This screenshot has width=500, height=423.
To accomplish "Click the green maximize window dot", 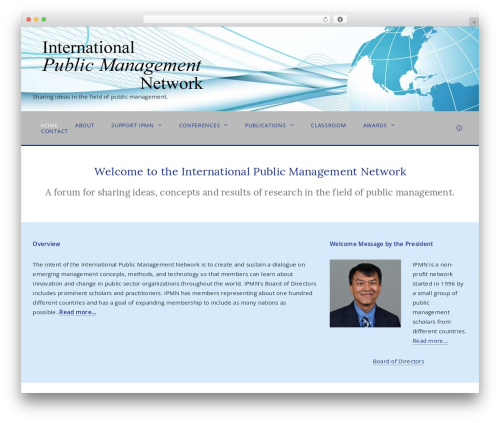I will pyautogui.click(x=44, y=19).
